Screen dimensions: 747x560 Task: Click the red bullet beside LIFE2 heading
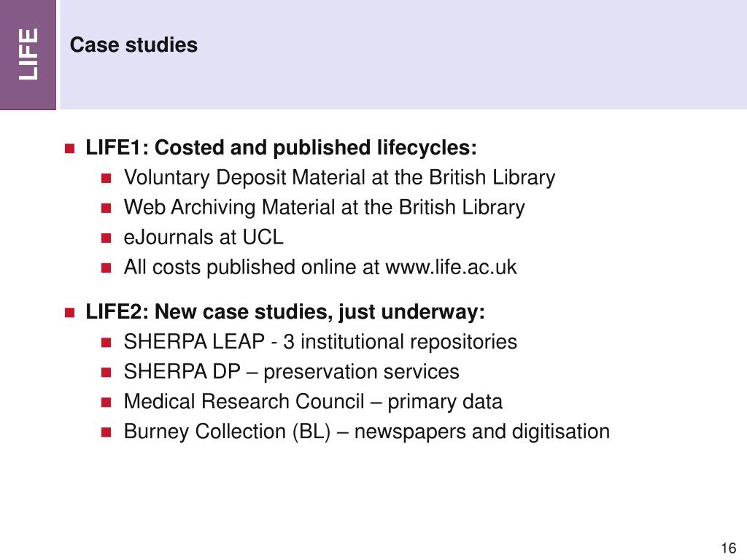[x=70, y=313]
